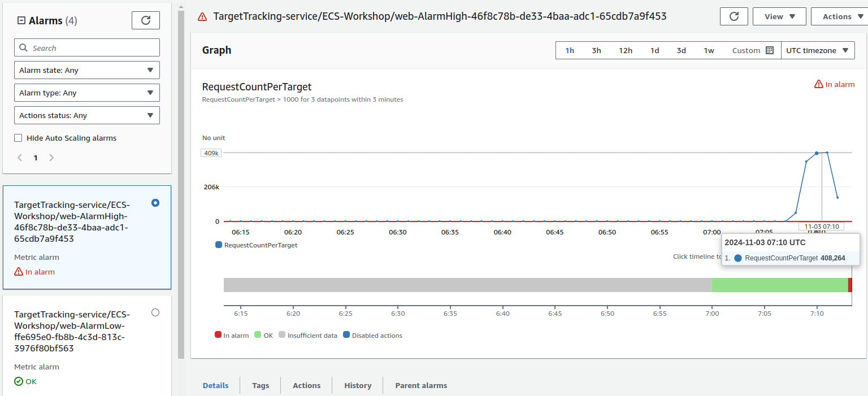Open the Alarm state filter dropdown
Image resolution: width=868 pixels, height=396 pixels.
(x=86, y=70)
